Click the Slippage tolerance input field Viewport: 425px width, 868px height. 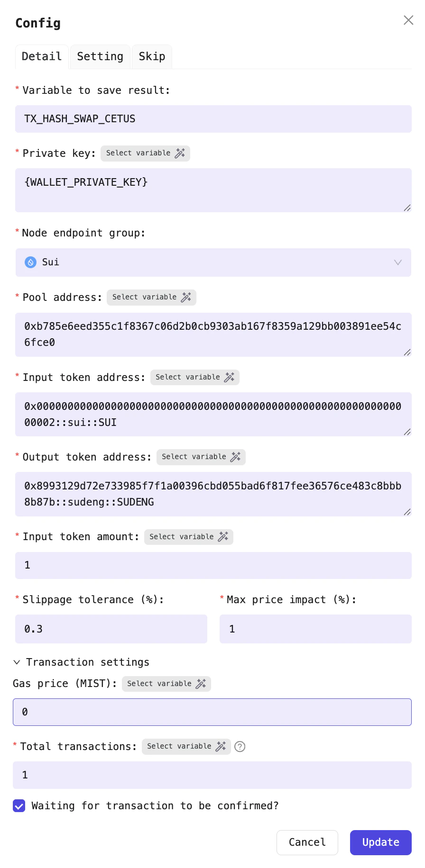[111, 629]
